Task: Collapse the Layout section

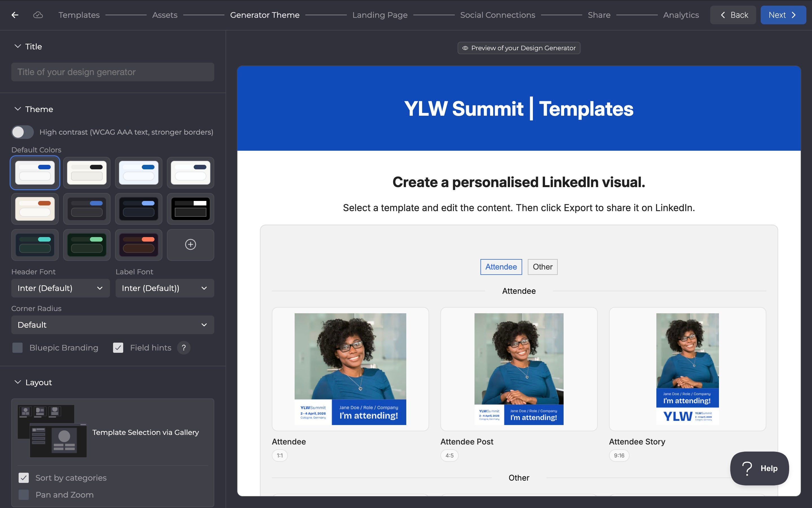Action: click(x=17, y=382)
